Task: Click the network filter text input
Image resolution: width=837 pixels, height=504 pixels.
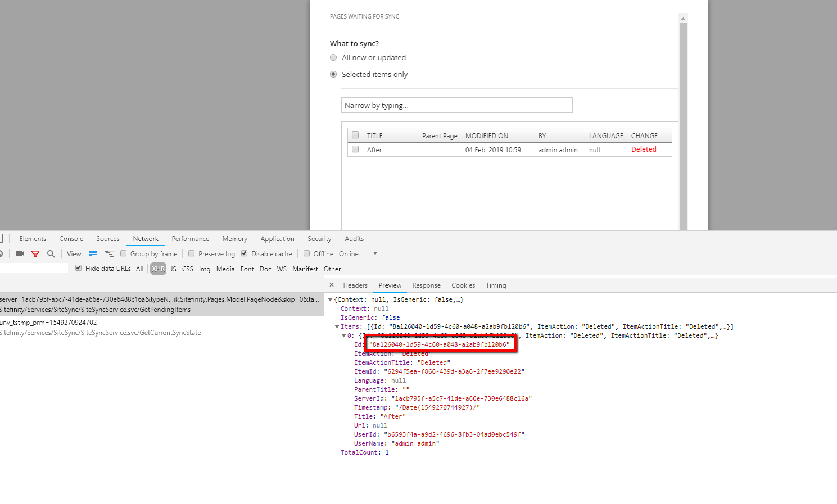Action: tap(34, 269)
